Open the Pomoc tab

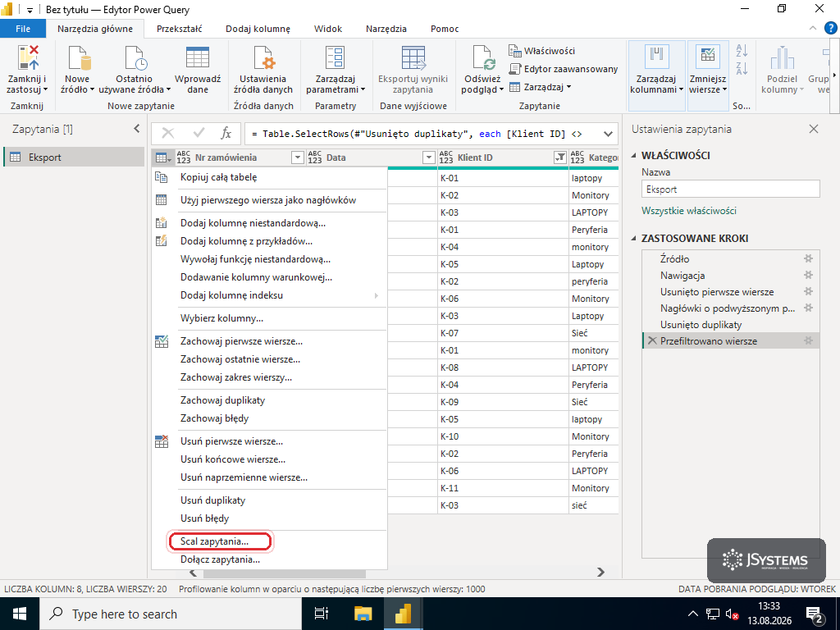tap(445, 29)
